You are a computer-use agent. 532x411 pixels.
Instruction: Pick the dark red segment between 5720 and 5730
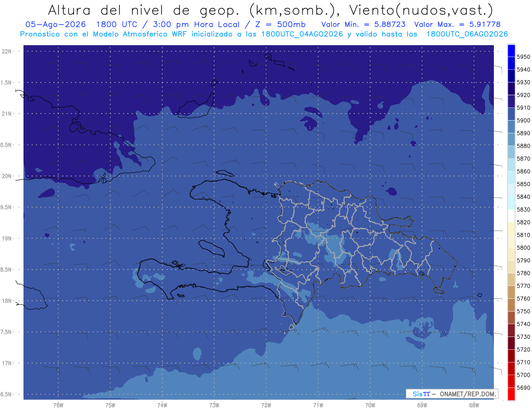tap(511, 343)
